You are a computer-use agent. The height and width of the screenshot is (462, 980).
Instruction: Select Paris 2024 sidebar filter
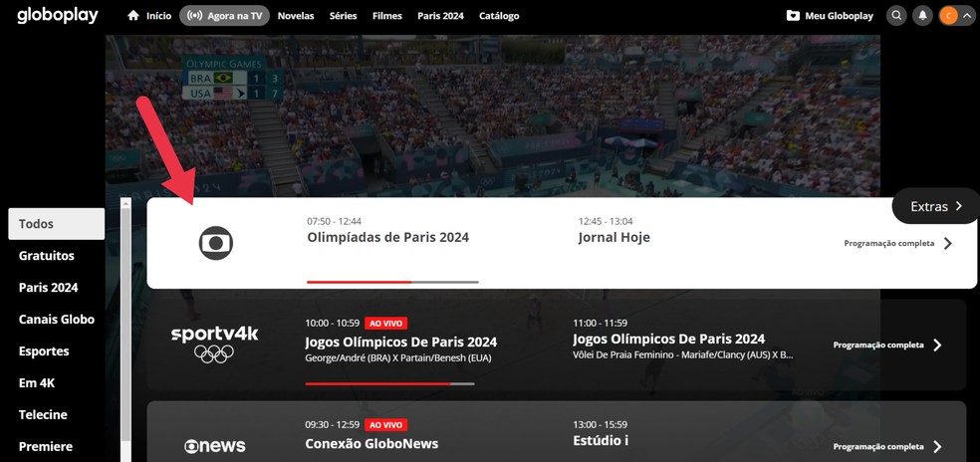(x=48, y=288)
